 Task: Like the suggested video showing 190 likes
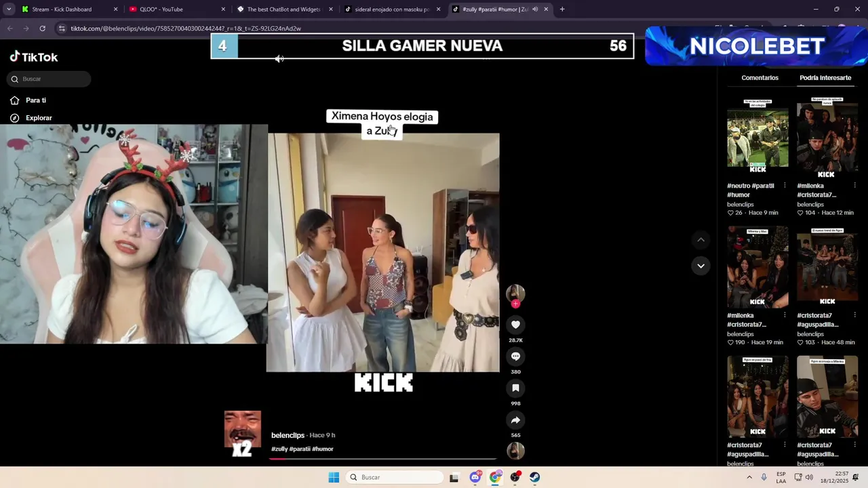[x=730, y=343]
